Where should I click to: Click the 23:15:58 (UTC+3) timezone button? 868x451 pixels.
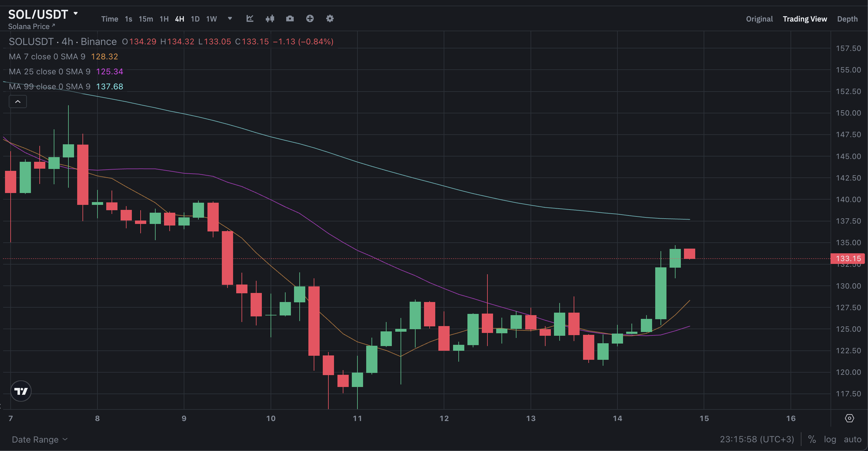[757, 439]
